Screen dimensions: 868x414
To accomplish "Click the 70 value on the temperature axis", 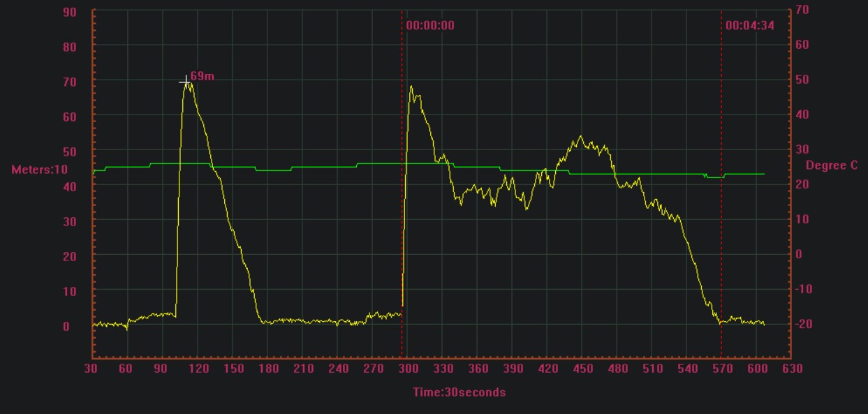I will click(802, 10).
